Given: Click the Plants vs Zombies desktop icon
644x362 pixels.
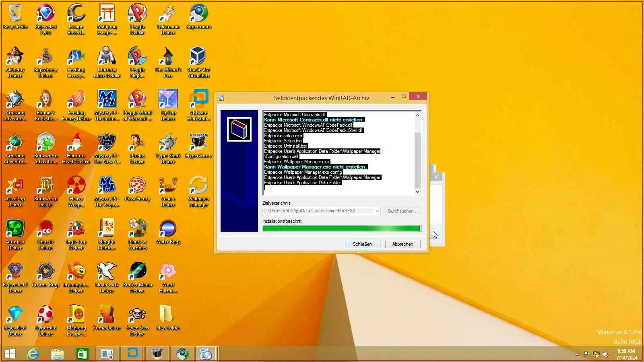Looking at the screenshot, I should [138, 234].
